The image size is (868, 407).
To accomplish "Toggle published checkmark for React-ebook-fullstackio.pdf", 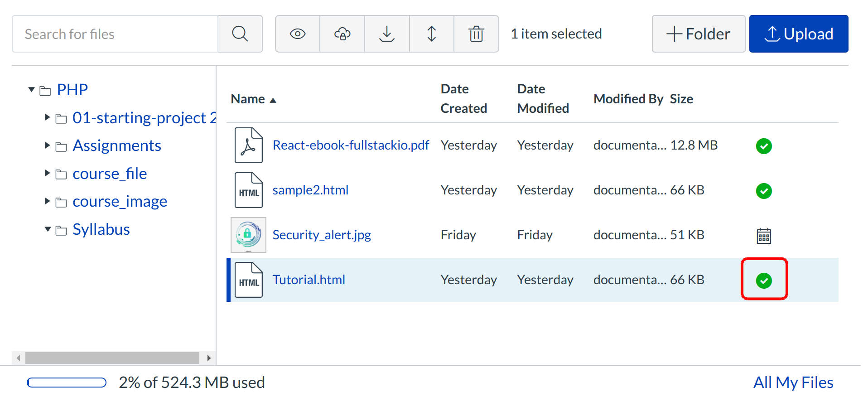I will (x=764, y=146).
